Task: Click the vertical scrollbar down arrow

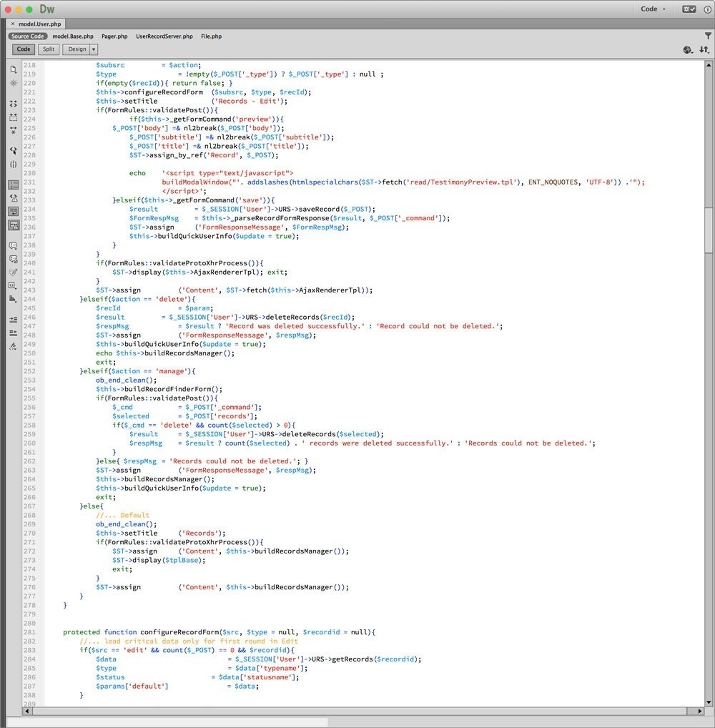Action: pos(709,702)
